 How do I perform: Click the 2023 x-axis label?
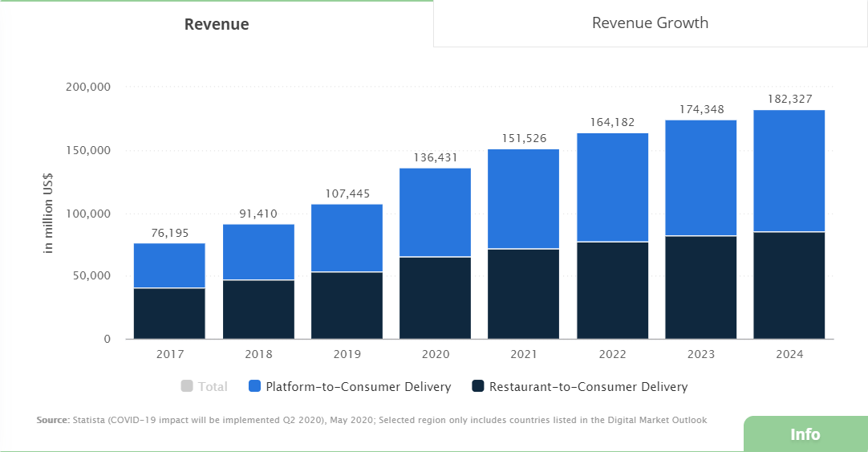[x=701, y=354]
